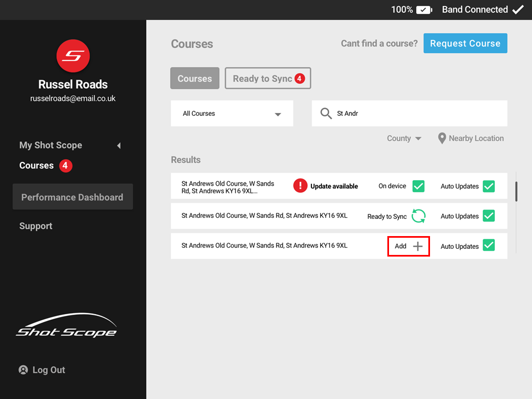Click the first St Andrews Old Course result name
Viewport: 532px width, 399px height.
coord(228,187)
